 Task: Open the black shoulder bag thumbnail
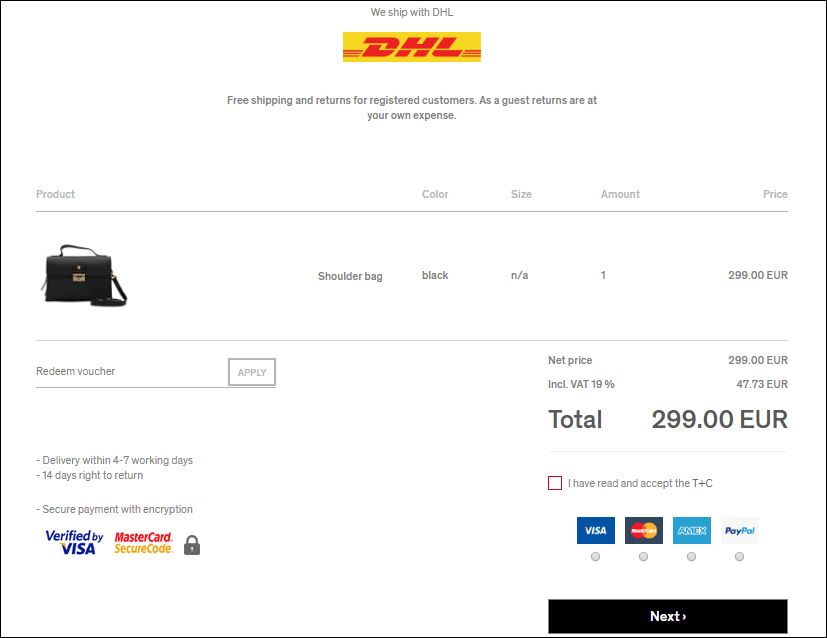(84, 275)
